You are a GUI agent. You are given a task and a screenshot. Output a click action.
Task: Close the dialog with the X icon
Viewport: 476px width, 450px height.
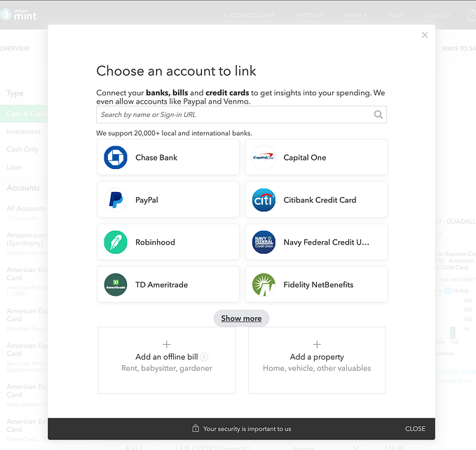tap(425, 35)
